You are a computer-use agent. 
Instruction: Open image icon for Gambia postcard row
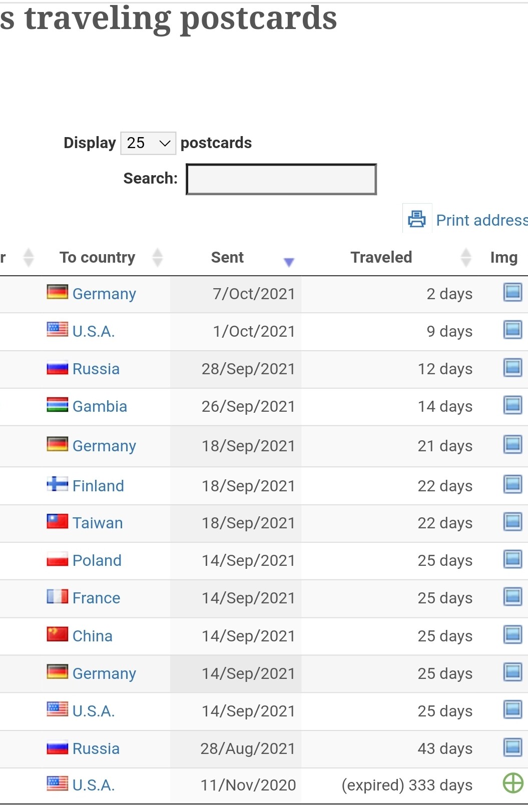coord(512,405)
